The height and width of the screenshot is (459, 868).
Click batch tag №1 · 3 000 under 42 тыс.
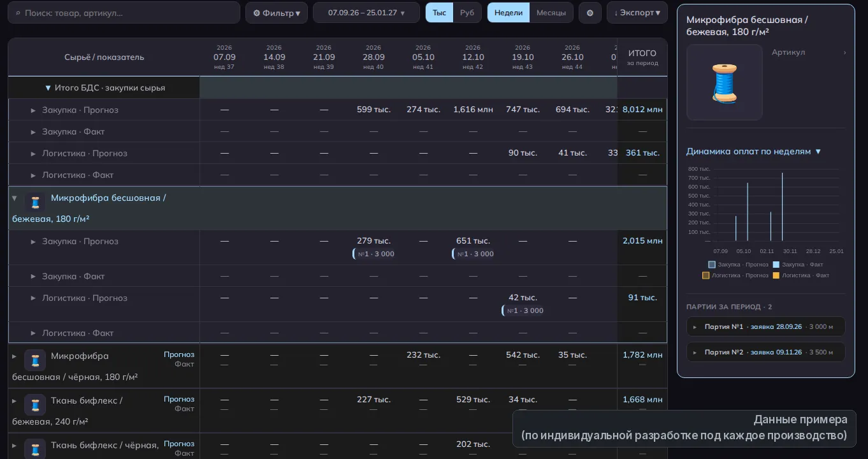[x=523, y=310]
